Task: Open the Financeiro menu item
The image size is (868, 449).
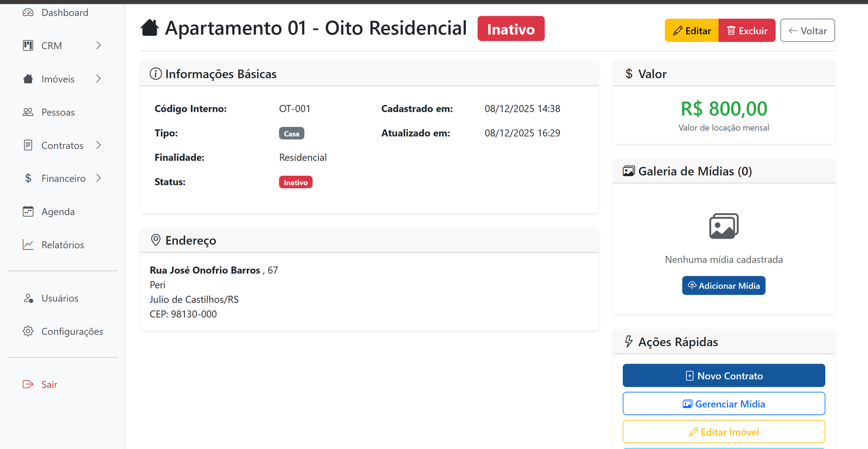Action: 63,178
